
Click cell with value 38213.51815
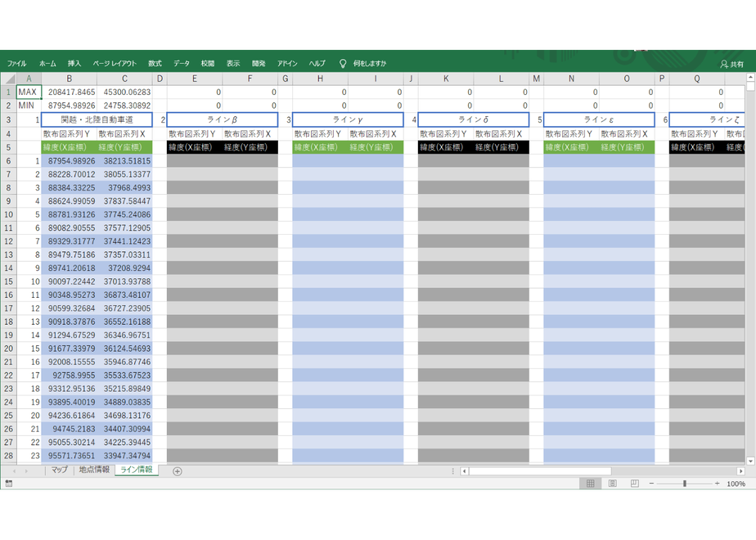pyautogui.click(x=125, y=160)
